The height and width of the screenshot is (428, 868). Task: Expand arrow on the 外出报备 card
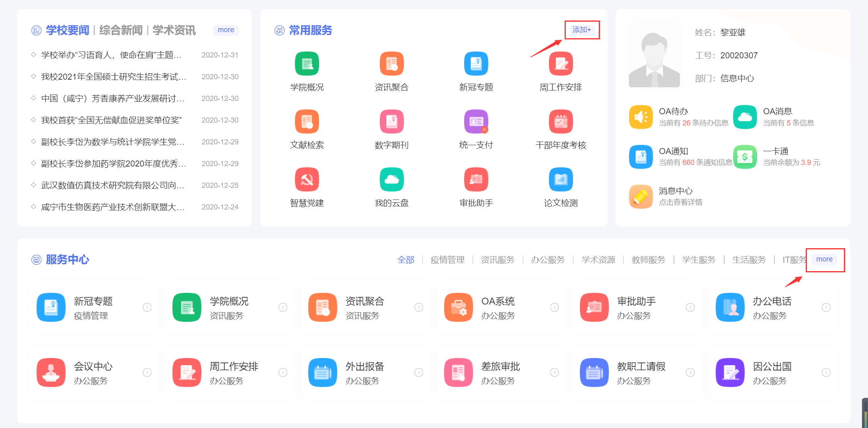(x=419, y=372)
